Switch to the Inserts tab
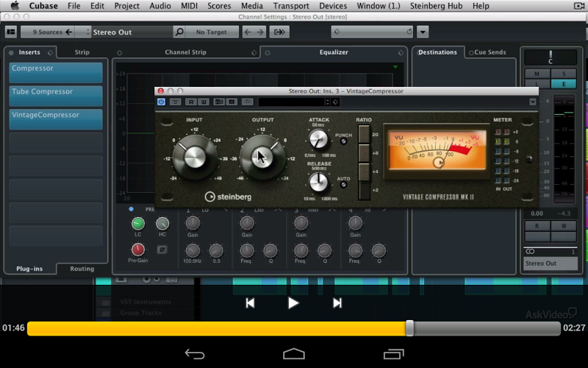Image resolution: width=588 pixels, height=368 pixels. pyautogui.click(x=29, y=52)
